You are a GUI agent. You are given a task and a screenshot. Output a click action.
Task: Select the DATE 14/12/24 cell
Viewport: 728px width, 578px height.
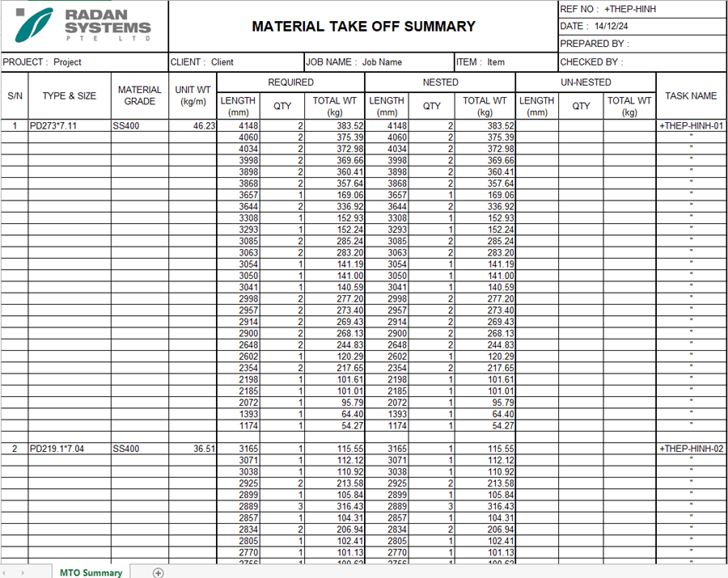642,27
